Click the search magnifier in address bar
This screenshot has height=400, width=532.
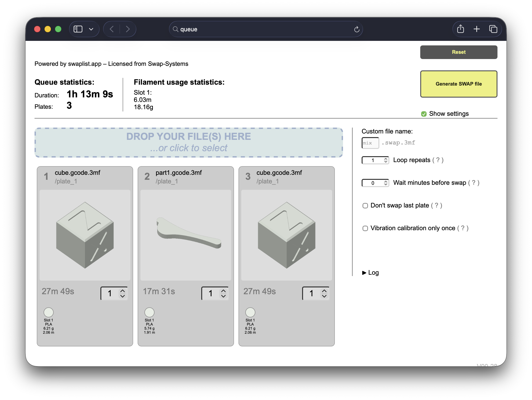point(176,29)
